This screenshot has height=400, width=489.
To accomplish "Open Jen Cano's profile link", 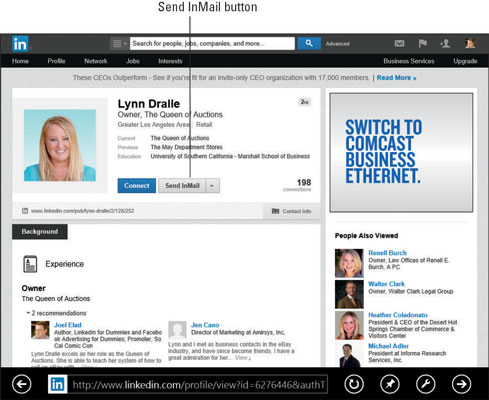I will [x=205, y=325].
